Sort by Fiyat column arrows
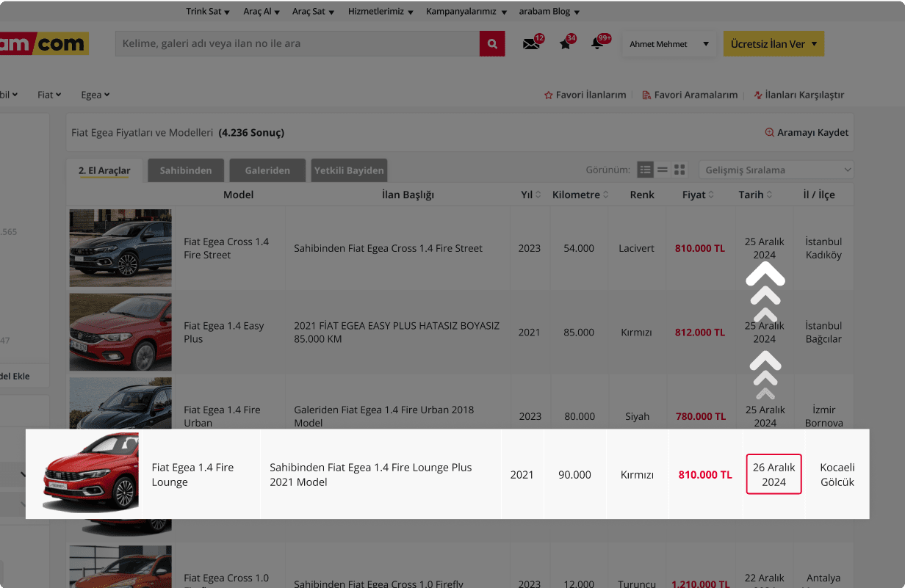 712,195
